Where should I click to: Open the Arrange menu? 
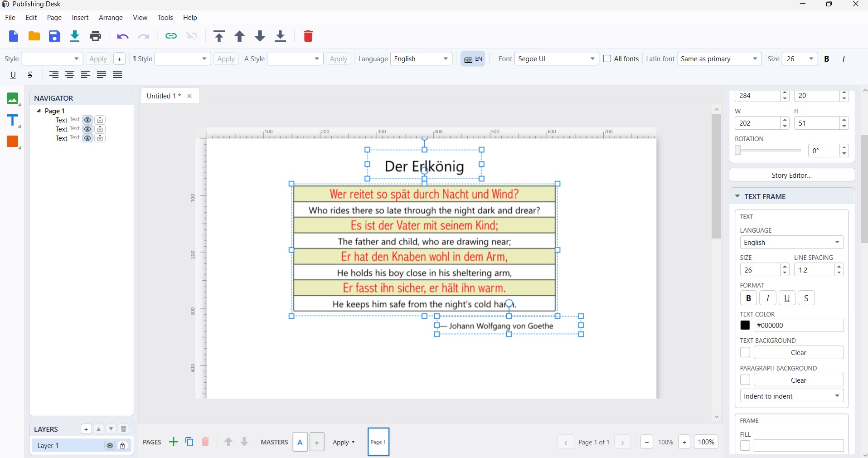(x=111, y=18)
